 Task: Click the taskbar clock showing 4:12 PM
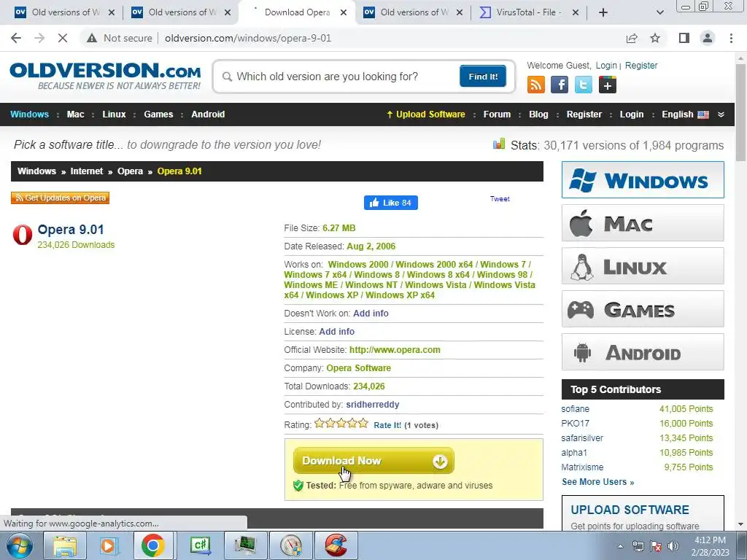coord(710,546)
